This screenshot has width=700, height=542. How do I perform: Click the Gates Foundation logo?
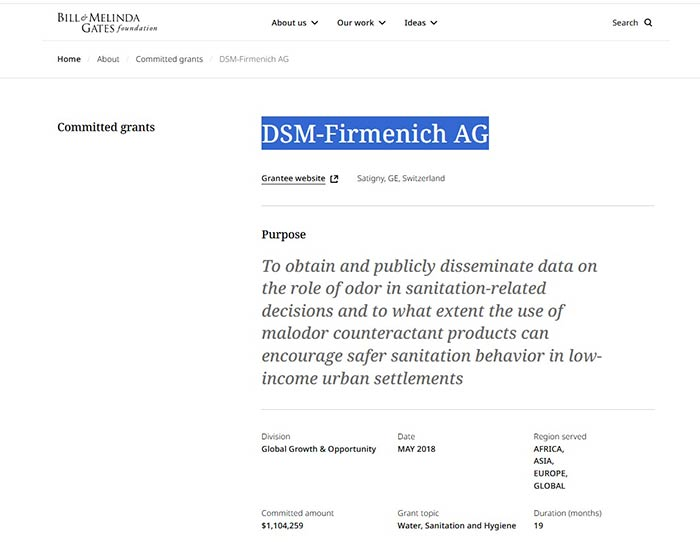(107, 22)
